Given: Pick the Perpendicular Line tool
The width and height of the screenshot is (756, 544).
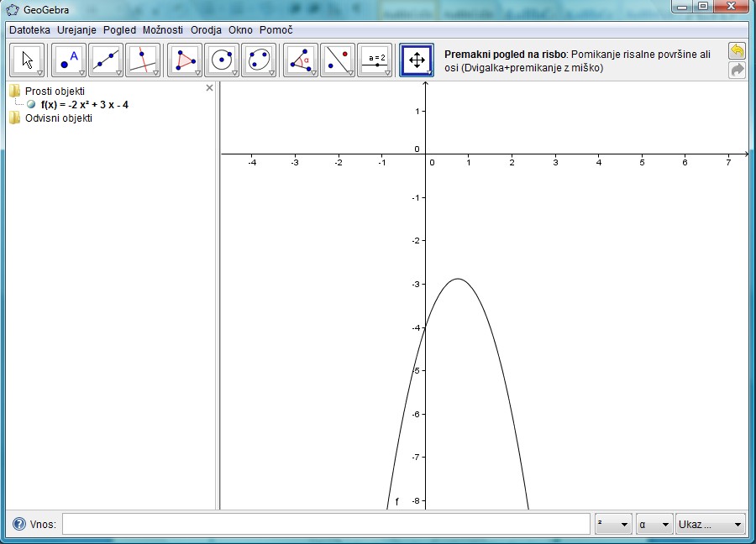Looking at the screenshot, I should click(143, 60).
